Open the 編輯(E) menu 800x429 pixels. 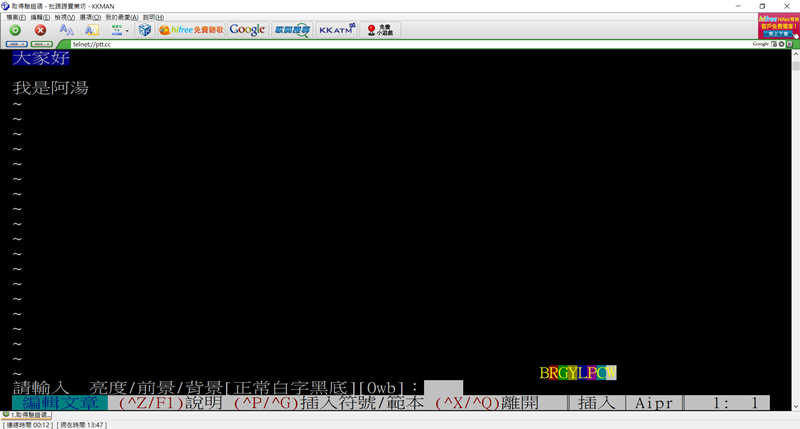point(40,17)
